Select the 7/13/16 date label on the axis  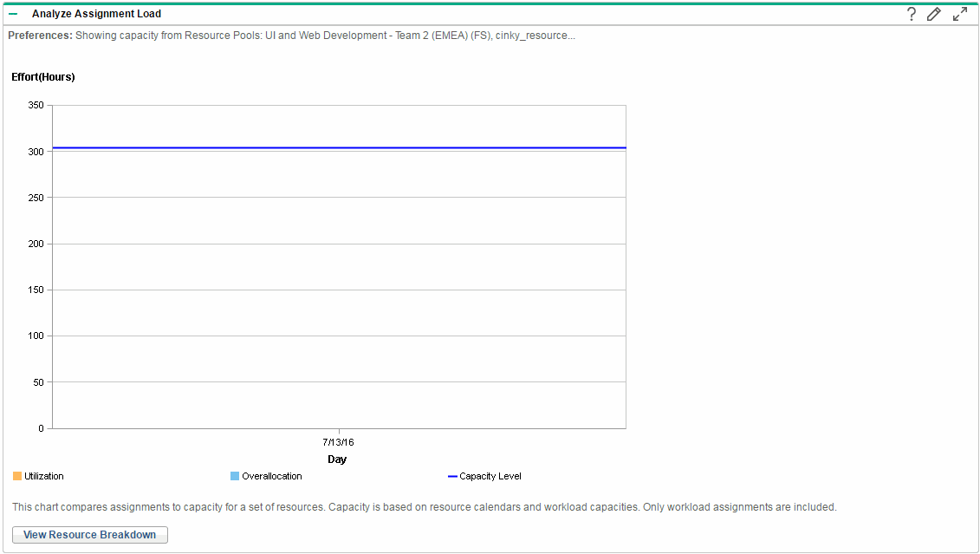pyautogui.click(x=338, y=442)
